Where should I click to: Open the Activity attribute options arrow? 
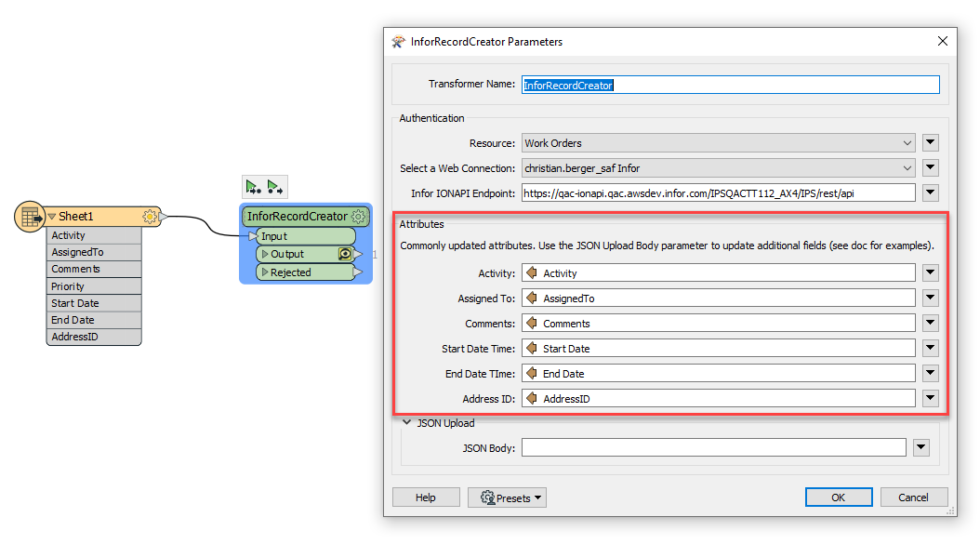[930, 273]
